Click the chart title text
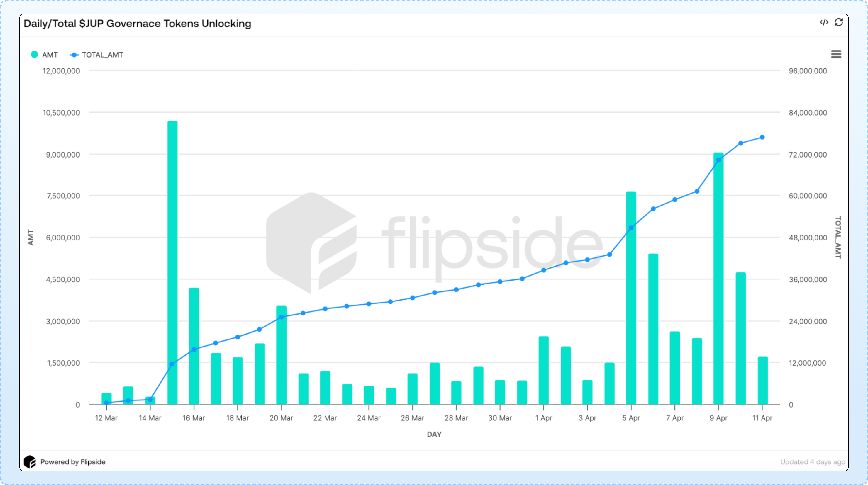 coord(137,24)
